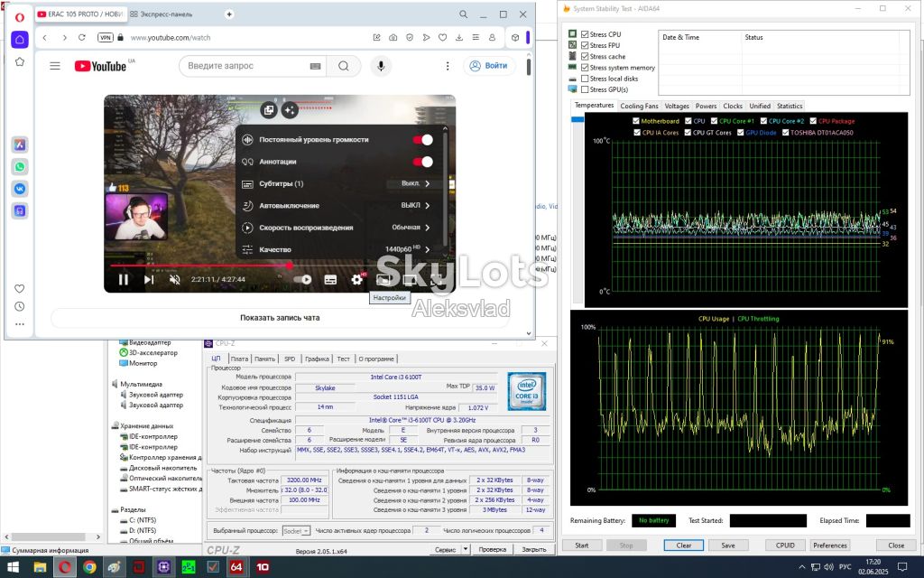Open YouTube player settings gear
This screenshot has width=924, height=578.
[357, 280]
